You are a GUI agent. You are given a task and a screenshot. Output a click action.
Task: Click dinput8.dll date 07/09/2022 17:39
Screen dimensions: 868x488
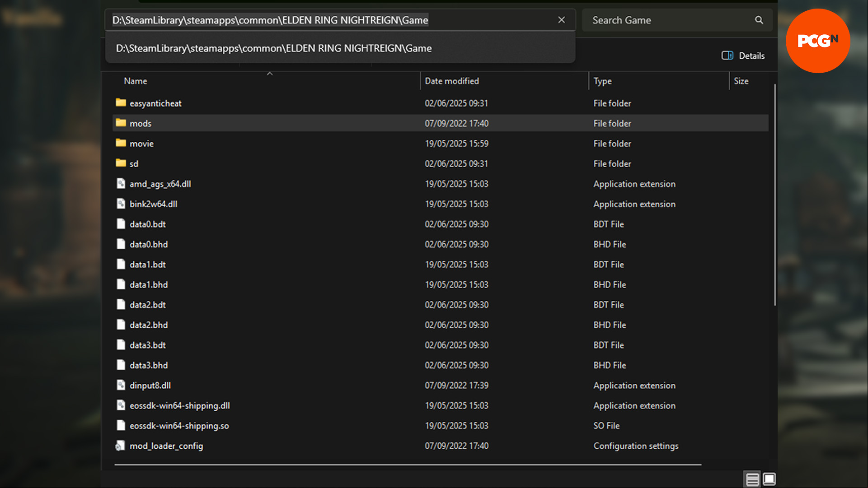[456, 386]
